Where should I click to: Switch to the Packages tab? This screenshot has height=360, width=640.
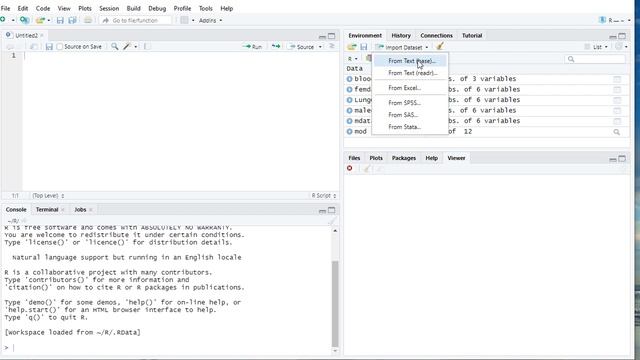404,158
